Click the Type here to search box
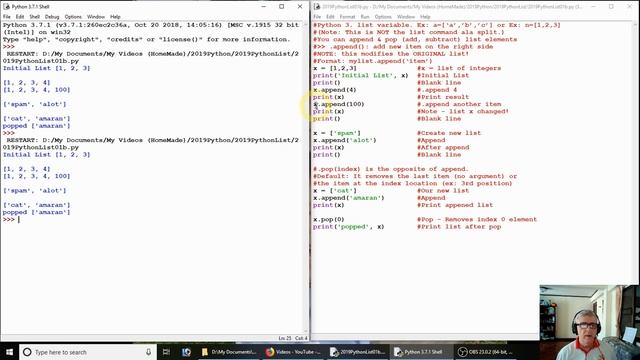The height and width of the screenshot is (360, 640). [88, 352]
